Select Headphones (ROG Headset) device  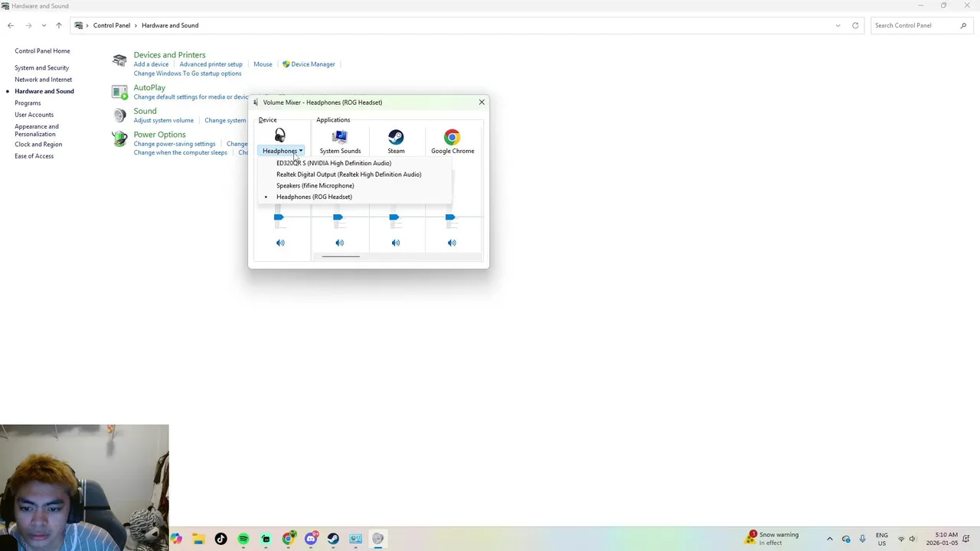point(314,197)
